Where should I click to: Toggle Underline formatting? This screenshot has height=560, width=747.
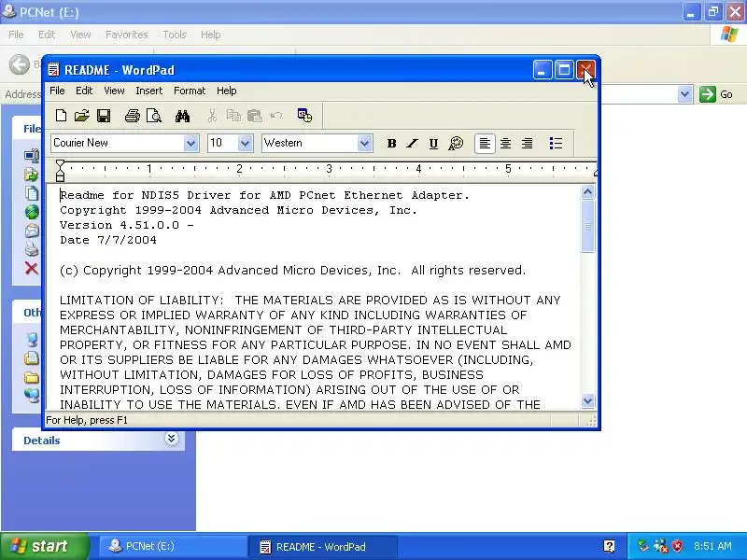433,144
